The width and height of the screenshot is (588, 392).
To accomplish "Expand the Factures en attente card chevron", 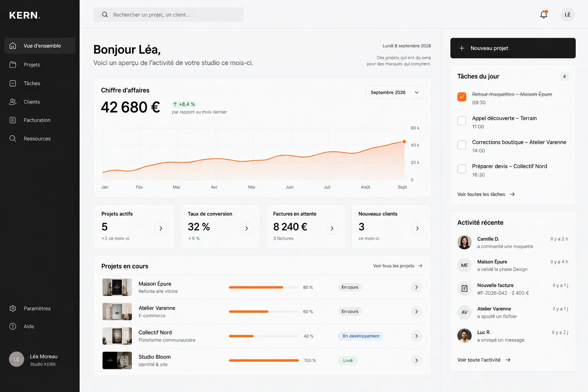I will [x=332, y=229].
